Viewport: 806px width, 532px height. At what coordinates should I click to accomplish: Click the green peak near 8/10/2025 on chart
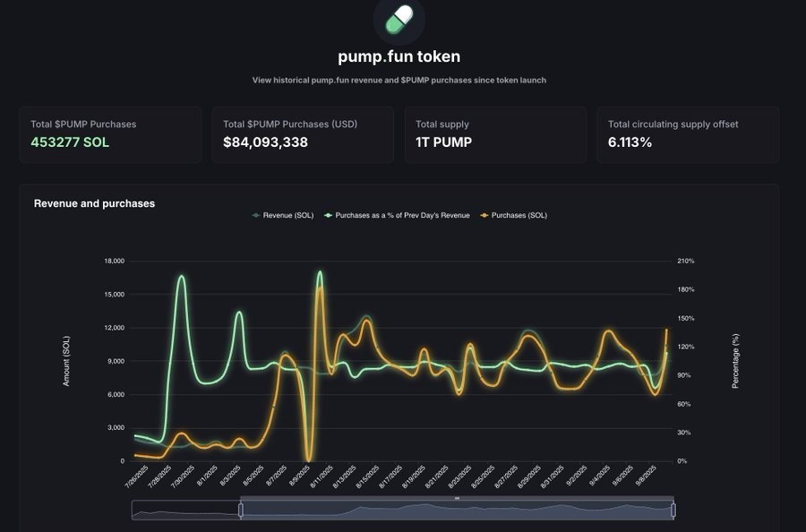click(321, 273)
